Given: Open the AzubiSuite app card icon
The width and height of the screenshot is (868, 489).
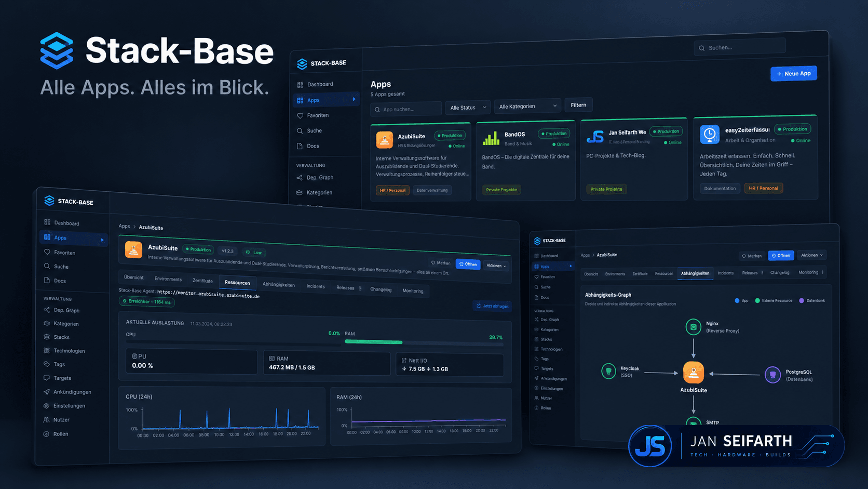Looking at the screenshot, I should (384, 140).
